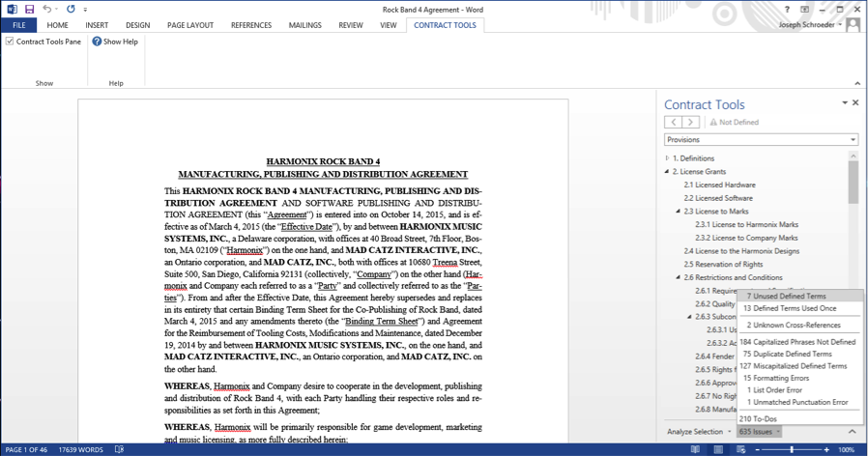Click PAGE 1 OF 46 status indicator
The image size is (868, 456).
[x=26, y=450]
